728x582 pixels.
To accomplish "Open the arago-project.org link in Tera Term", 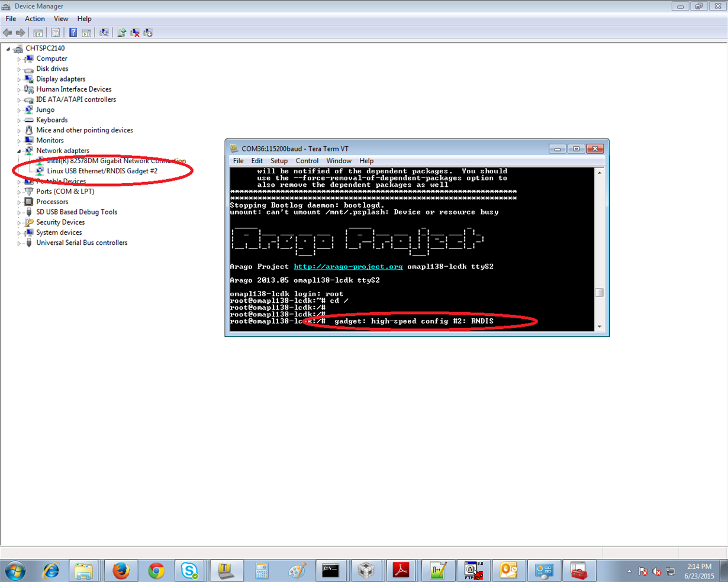I will click(348, 267).
